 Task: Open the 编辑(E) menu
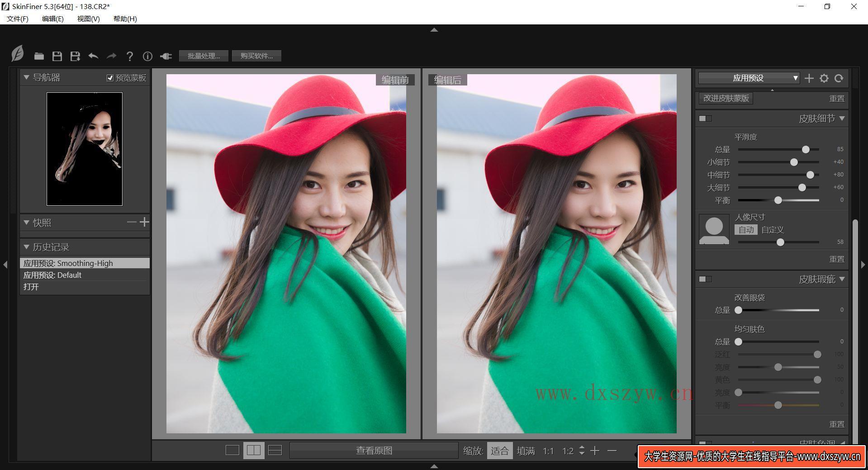coord(52,19)
